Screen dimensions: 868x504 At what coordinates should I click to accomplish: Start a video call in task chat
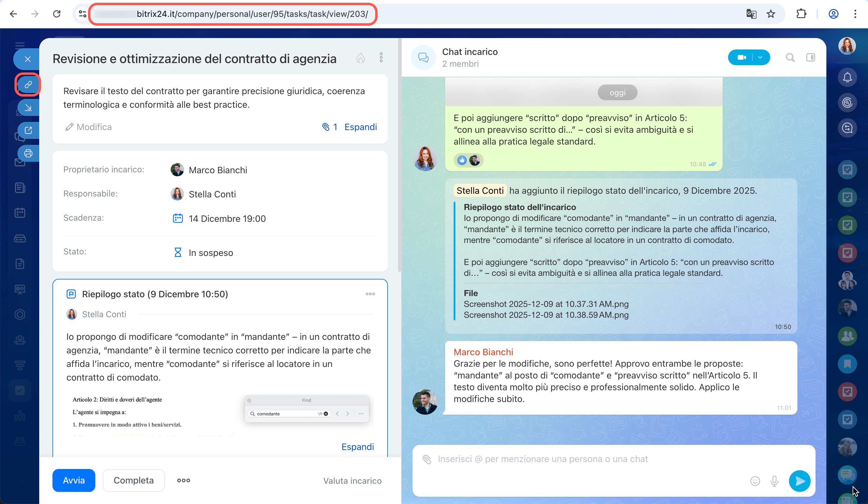pos(741,57)
